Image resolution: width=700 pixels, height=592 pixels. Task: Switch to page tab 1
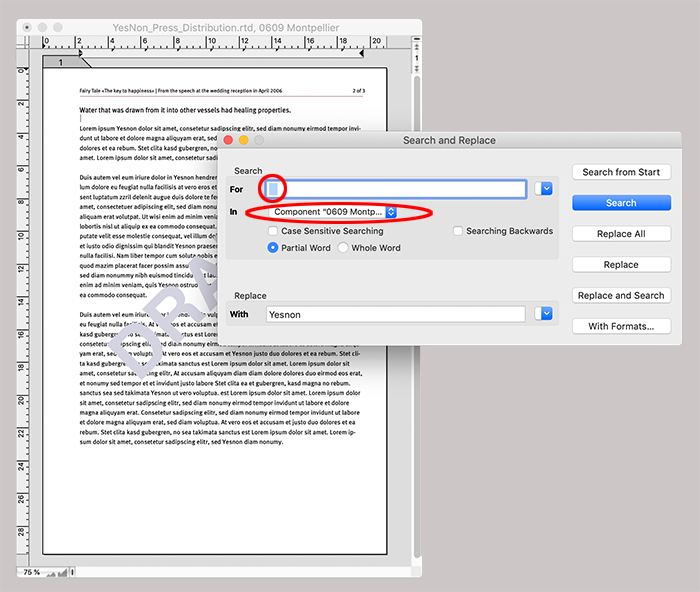pos(60,63)
